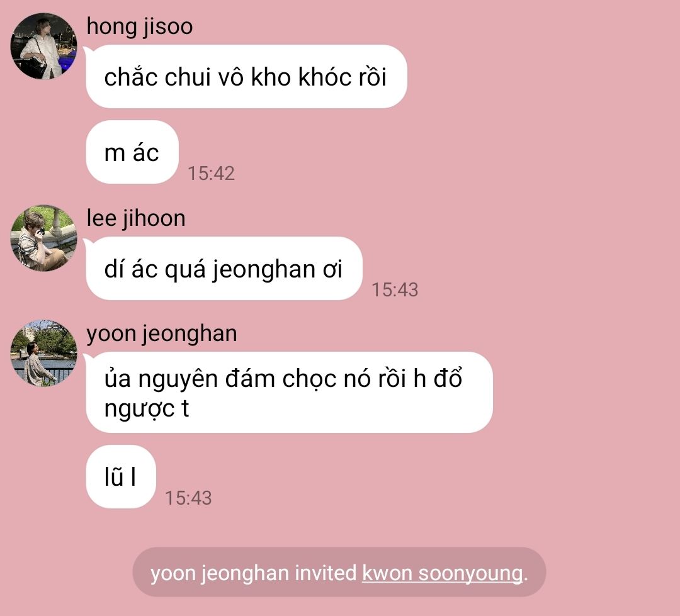The width and height of the screenshot is (680, 616).
Task: Open yoon jeonghan's profile picture
Action: pyautogui.click(x=44, y=353)
